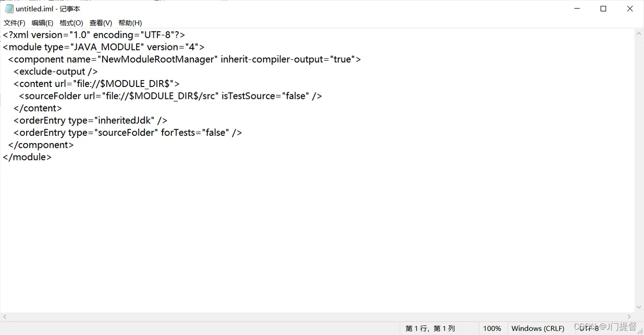Click the xml version declaration line

click(94, 35)
